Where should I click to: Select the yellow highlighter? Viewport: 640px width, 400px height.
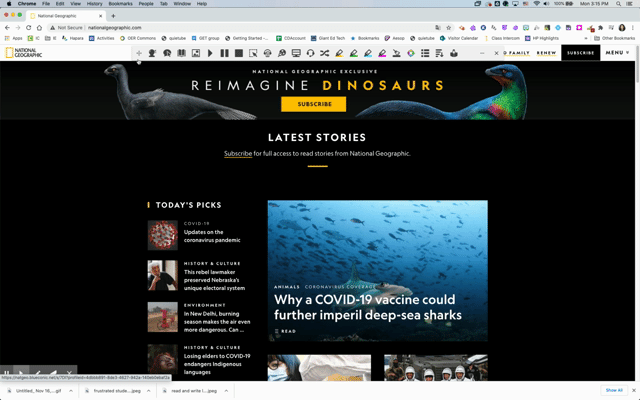coord(339,53)
